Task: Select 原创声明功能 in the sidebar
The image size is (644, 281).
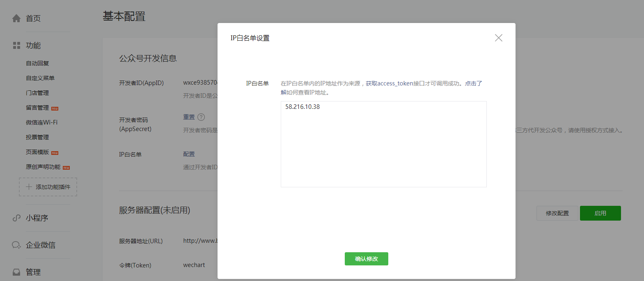Action: point(43,167)
